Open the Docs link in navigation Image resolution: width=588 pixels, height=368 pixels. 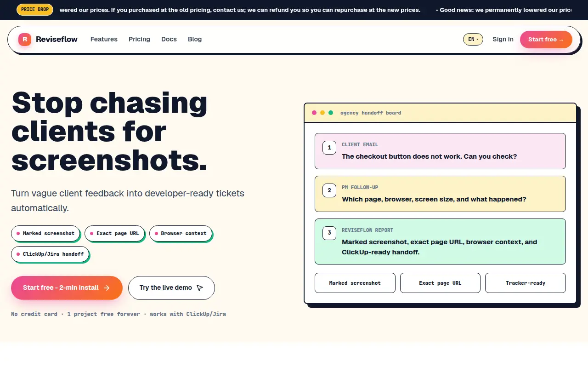pos(169,40)
